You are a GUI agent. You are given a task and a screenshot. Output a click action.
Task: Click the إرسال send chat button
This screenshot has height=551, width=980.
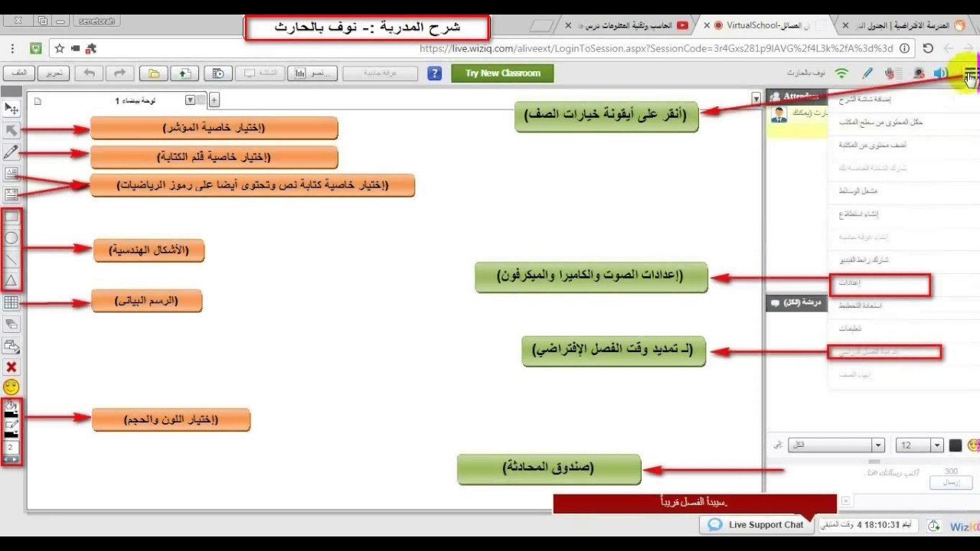[x=950, y=483]
